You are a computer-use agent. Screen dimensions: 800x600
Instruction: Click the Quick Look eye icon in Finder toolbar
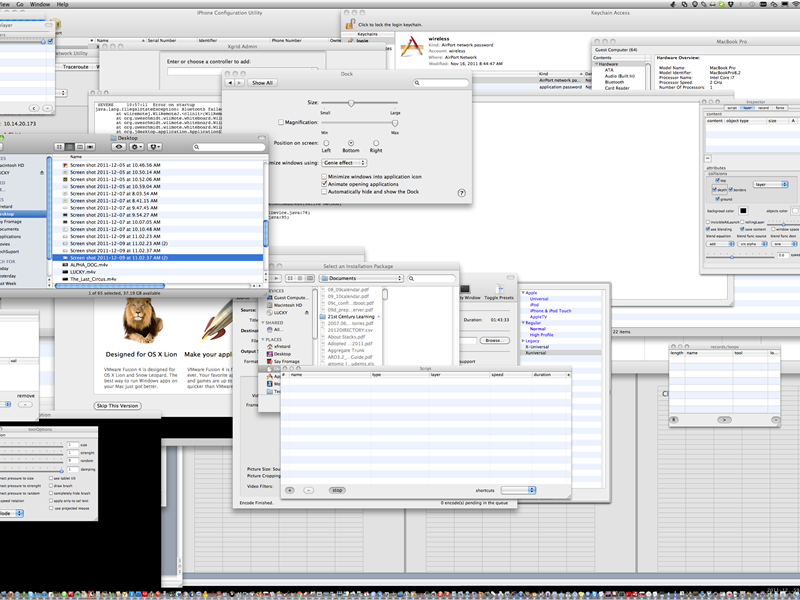119,146
